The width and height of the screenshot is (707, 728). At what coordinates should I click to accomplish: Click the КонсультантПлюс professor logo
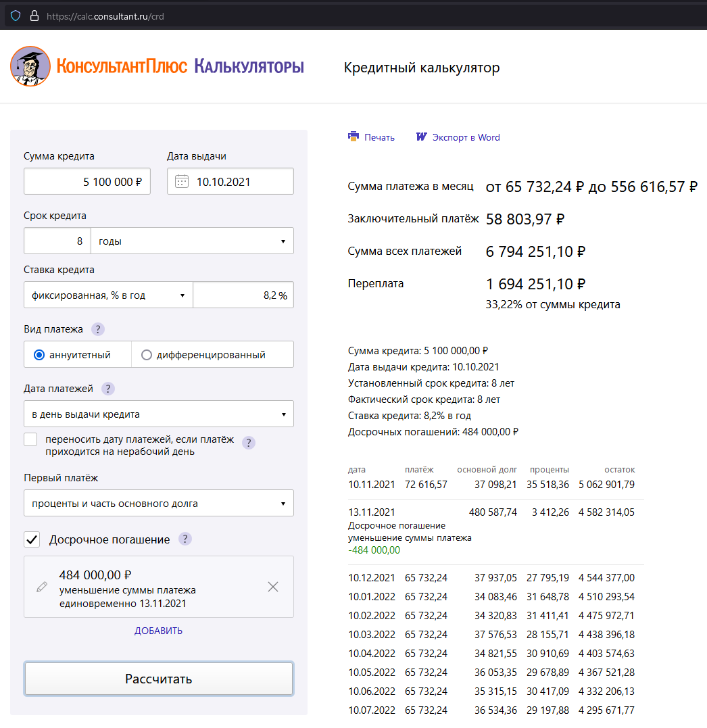30,66
